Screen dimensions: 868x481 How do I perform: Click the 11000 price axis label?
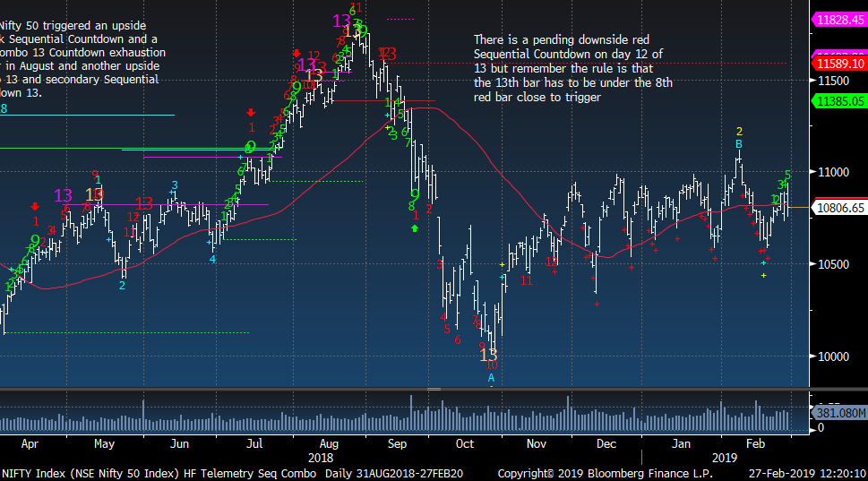(833, 172)
